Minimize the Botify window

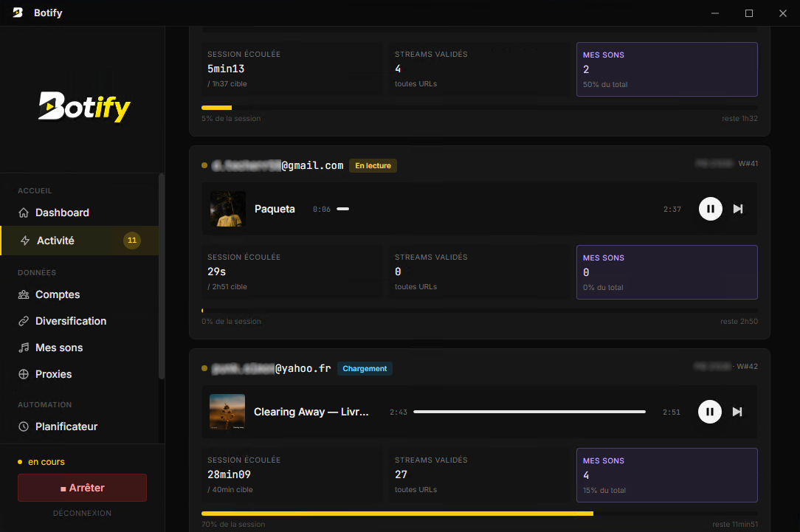pos(715,13)
